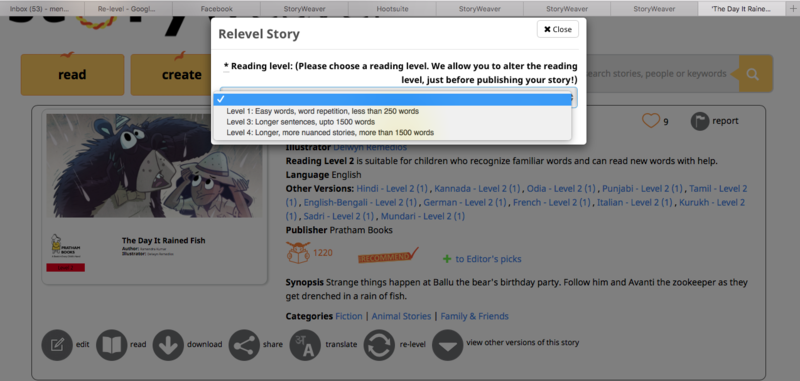Add story to Editor's picks

pos(488,259)
